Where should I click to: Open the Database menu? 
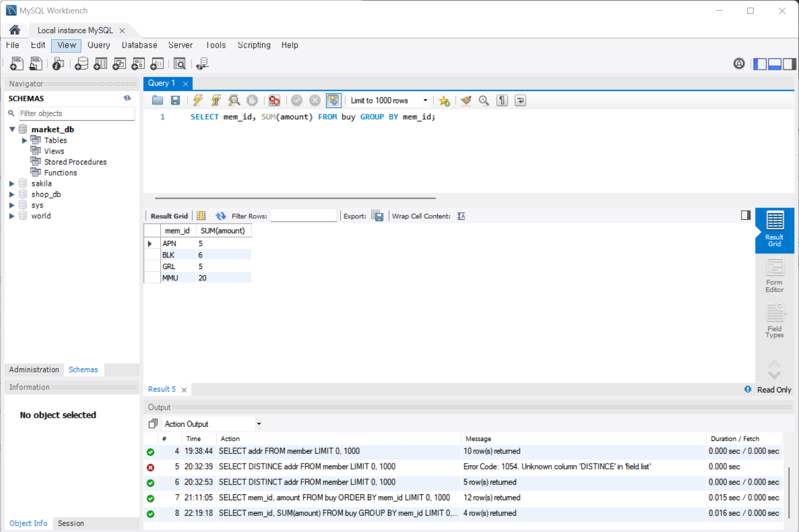[139, 45]
